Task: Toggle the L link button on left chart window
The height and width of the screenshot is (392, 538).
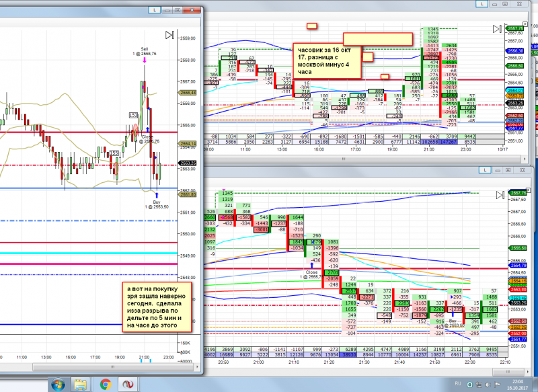Action: click(x=155, y=10)
